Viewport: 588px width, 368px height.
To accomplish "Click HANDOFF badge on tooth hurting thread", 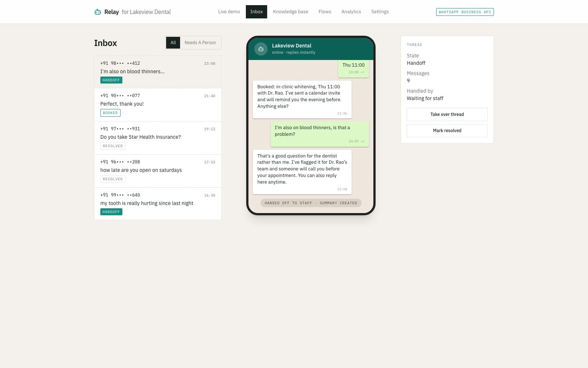I will click(111, 212).
